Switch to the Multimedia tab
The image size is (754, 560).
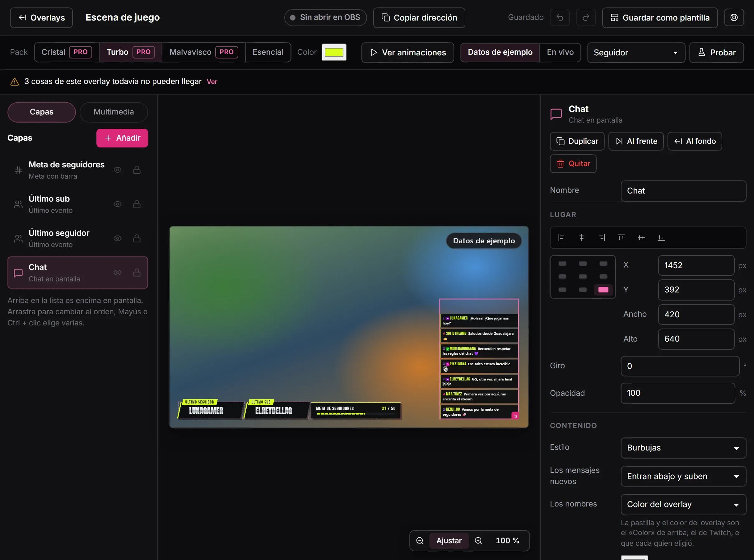point(114,112)
